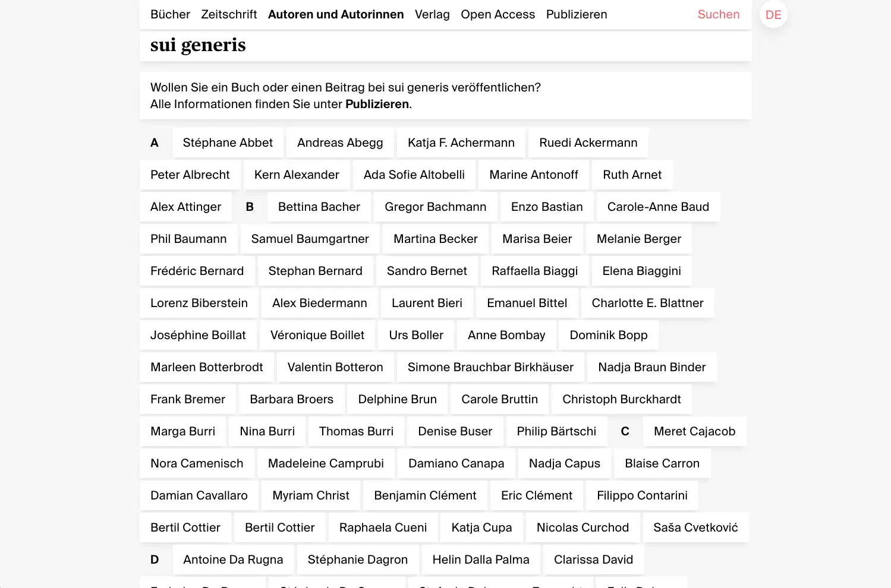The width and height of the screenshot is (891, 588).
Task: Open author Ruth Arnet
Action: click(632, 175)
